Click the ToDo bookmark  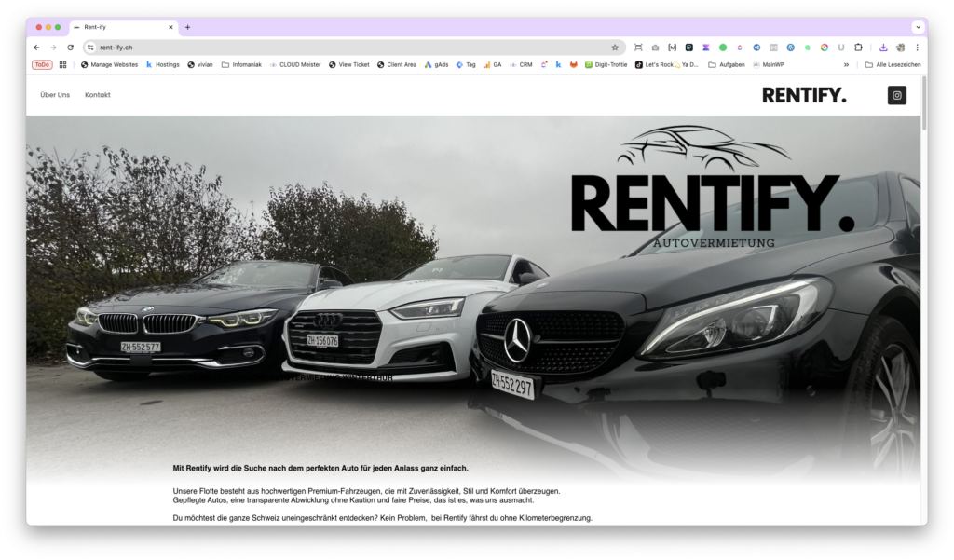coord(42,64)
